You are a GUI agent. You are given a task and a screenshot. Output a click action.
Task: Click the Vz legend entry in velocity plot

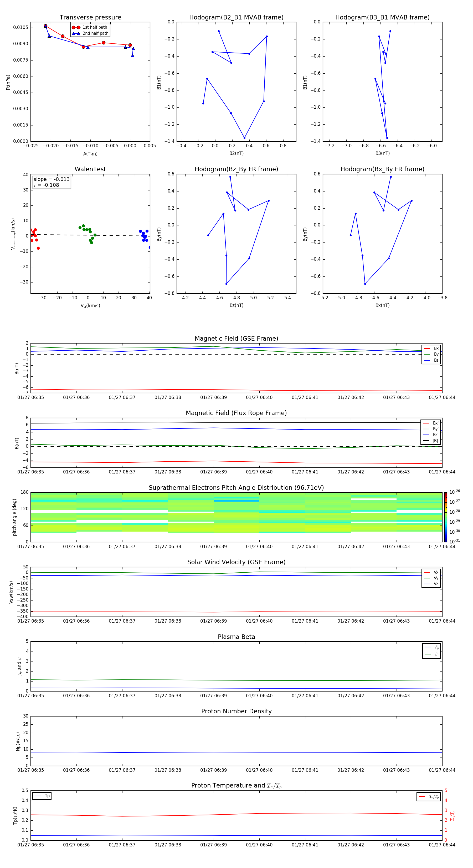coord(431,584)
